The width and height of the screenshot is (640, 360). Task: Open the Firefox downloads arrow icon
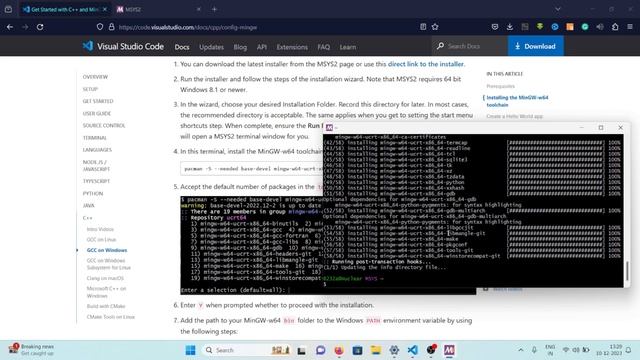coord(510,27)
